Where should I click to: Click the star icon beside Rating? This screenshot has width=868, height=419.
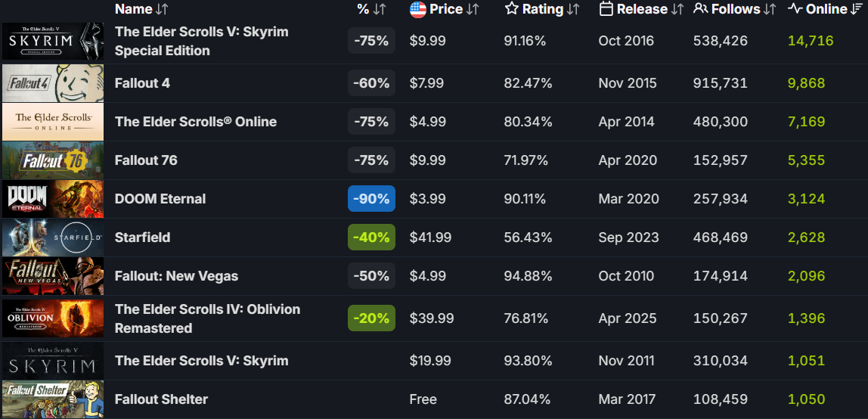pyautogui.click(x=512, y=10)
